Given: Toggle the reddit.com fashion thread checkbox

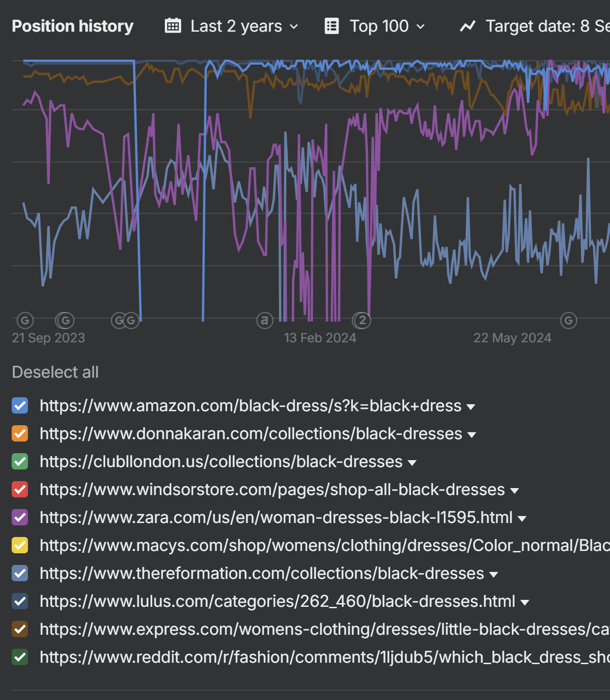Looking at the screenshot, I should 20,657.
